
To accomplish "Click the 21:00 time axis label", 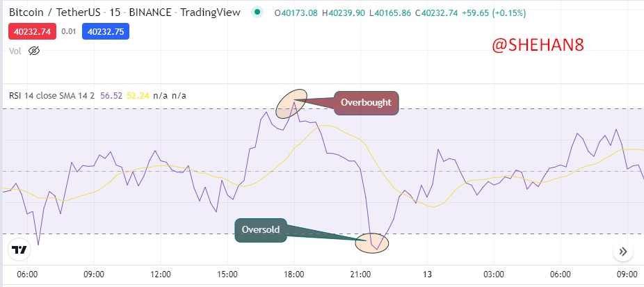I will point(360,274).
